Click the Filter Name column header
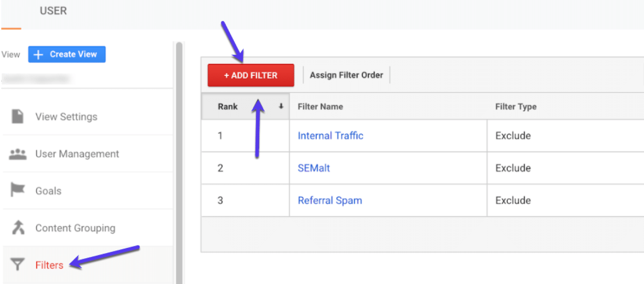 point(320,106)
